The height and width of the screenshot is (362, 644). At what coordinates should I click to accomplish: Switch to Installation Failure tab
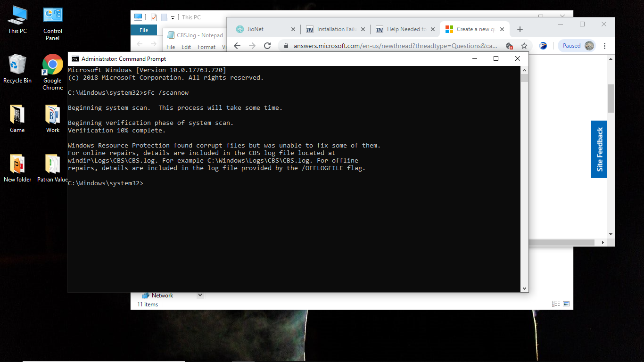pos(335,29)
